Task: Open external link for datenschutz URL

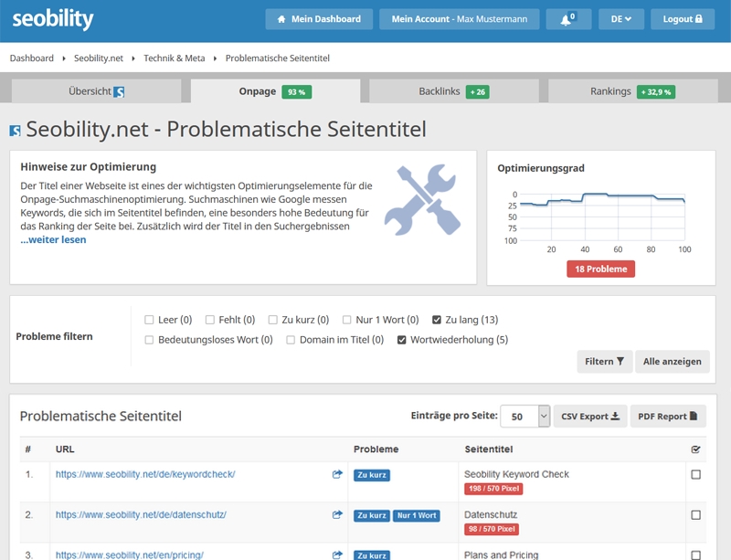Action: coord(337,514)
